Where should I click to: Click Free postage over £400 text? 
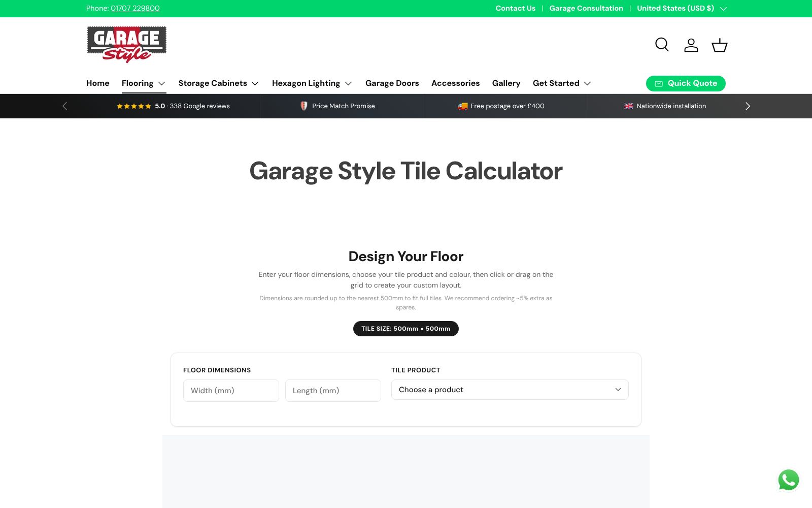507,106
